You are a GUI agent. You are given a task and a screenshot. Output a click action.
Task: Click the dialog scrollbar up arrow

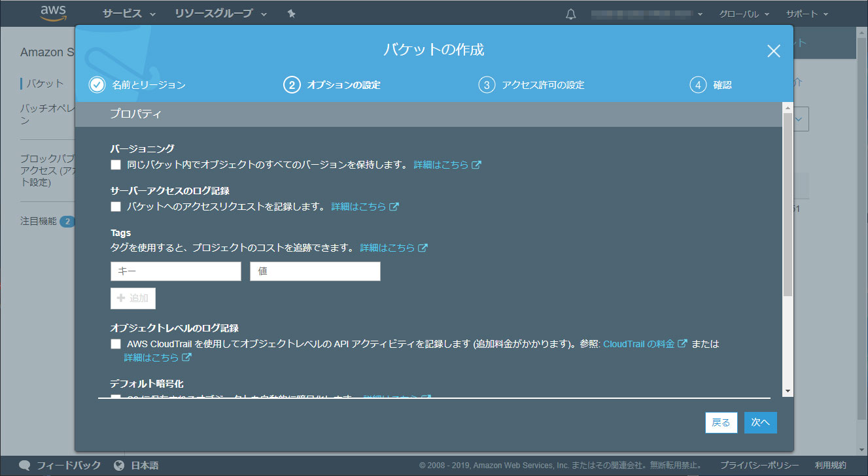788,107
